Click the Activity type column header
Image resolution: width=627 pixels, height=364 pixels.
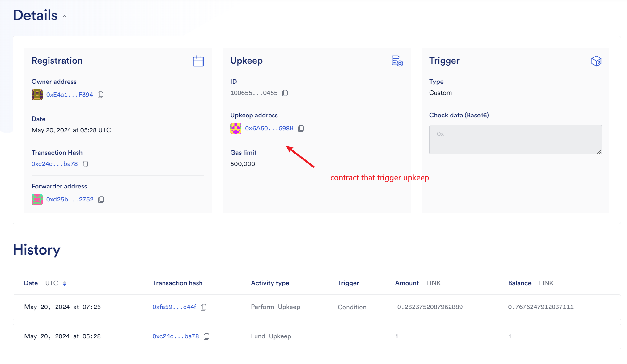click(270, 283)
